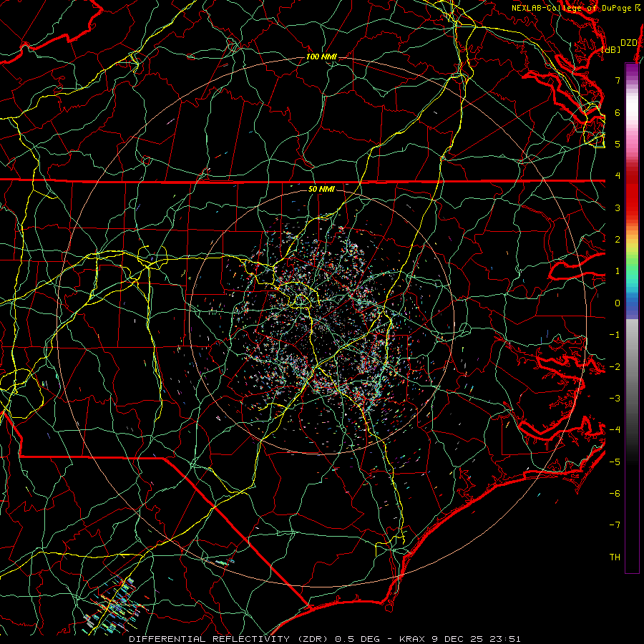The image size is (644, 644).
Task: Click the -6 dB tick on the color scale
Action: (615, 494)
